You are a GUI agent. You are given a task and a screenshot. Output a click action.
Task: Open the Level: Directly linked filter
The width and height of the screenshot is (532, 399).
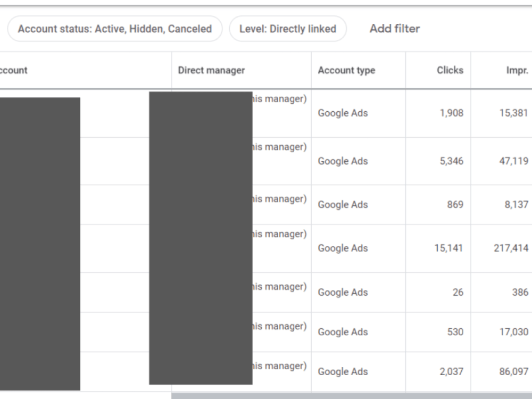click(x=288, y=29)
